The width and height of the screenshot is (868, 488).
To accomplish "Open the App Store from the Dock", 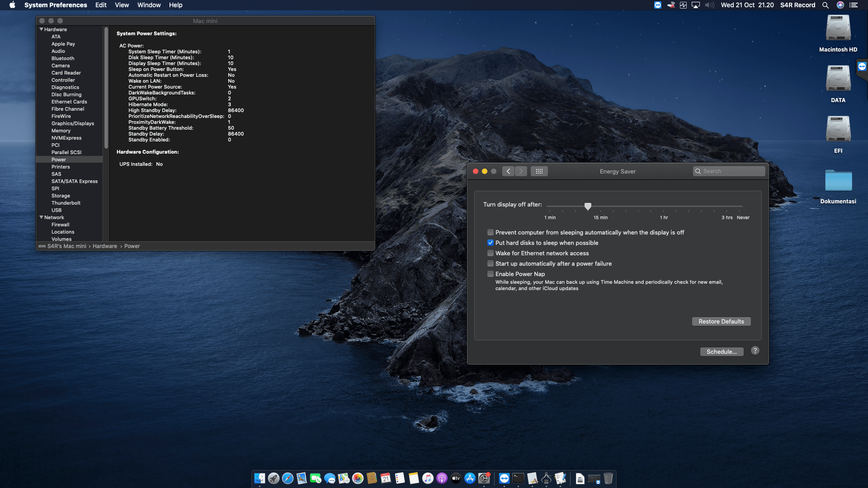I will (470, 478).
